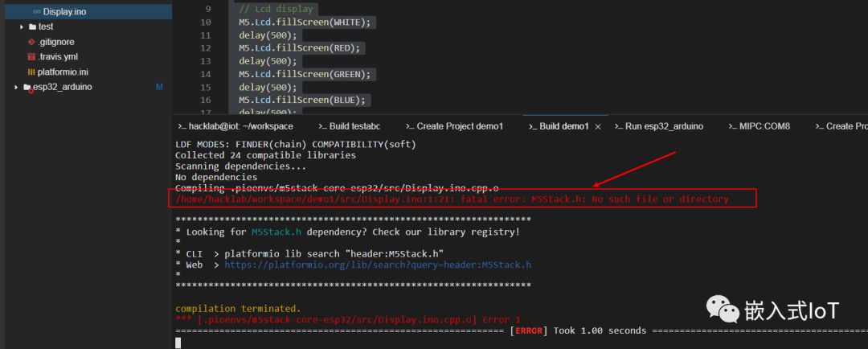Open Display.ino in the file tree

[64, 11]
